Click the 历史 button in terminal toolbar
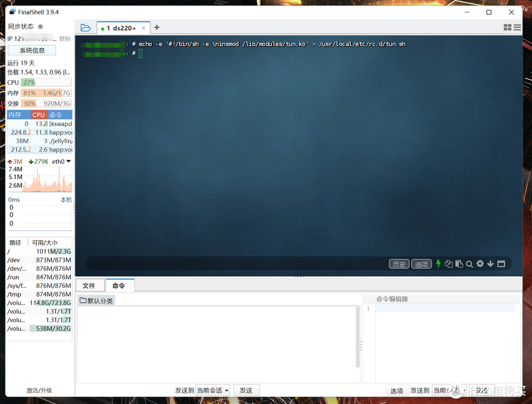The width and height of the screenshot is (532, 404). pyautogui.click(x=399, y=264)
